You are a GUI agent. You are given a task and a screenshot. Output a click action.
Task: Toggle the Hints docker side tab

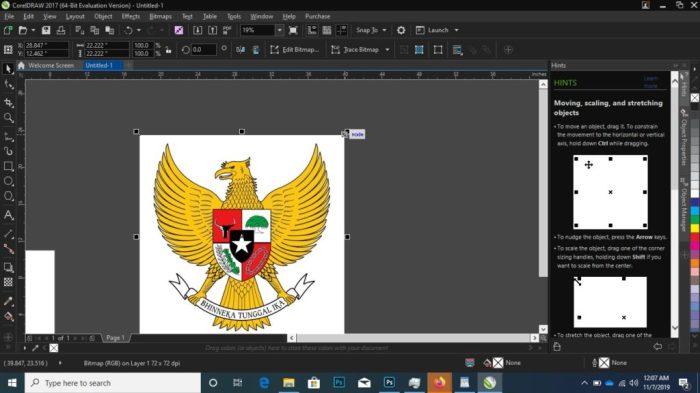[x=683, y=85]
